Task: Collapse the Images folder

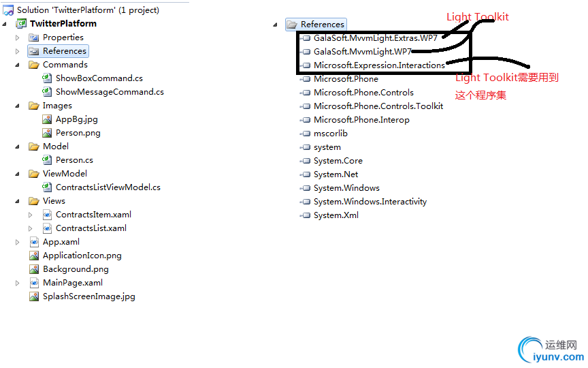Action: click(x=18, y=106)
